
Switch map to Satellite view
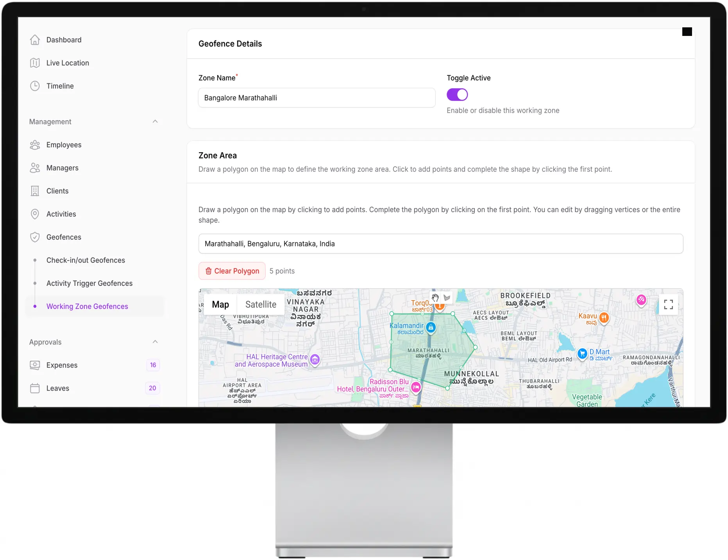point(261,305)
